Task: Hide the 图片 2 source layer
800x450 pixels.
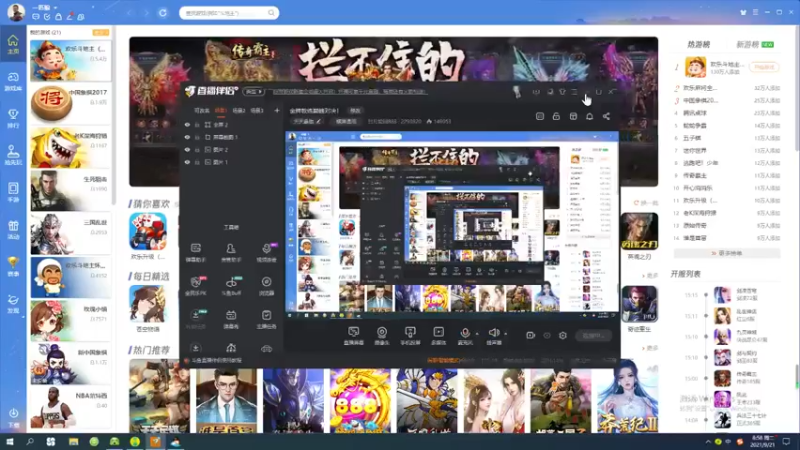Action: click(x=187, y=149)
